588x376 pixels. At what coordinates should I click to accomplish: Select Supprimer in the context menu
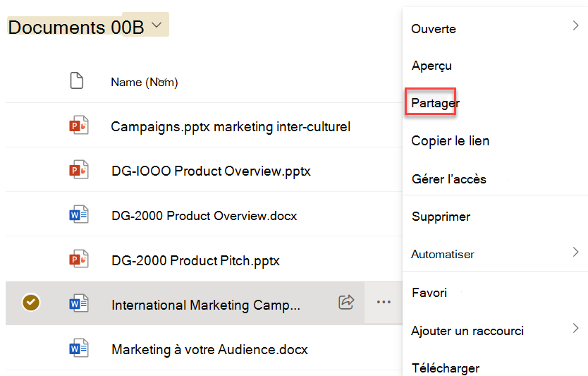[441, 217]
